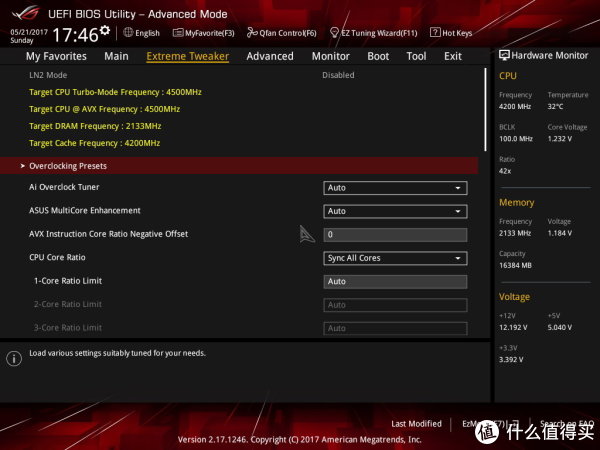Click the settings list scrollbar
600x450 pixels.
pos(486,110)
